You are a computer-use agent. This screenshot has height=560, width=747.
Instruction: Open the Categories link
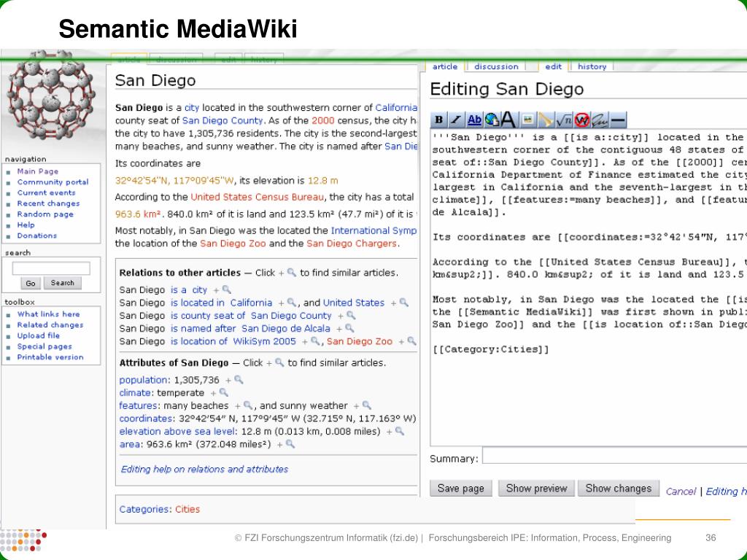(x=144, y=509)
